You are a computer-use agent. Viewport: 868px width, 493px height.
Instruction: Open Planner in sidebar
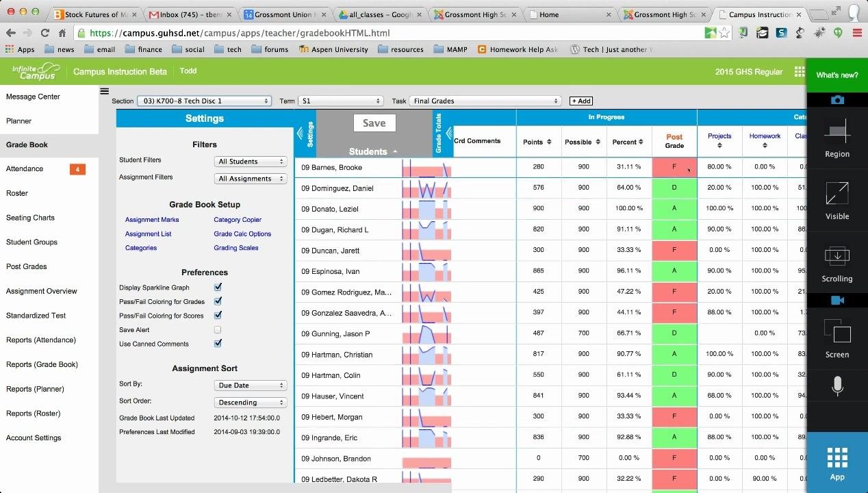(x=18, y=121)
